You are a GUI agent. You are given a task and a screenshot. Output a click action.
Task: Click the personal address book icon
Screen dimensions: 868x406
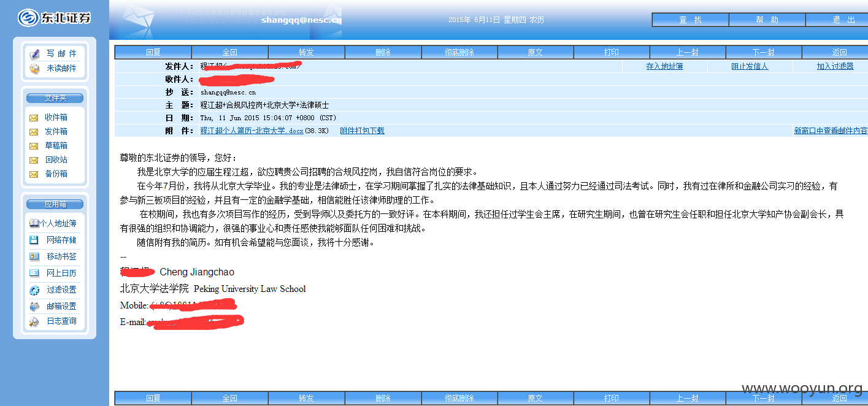point(34,224)
